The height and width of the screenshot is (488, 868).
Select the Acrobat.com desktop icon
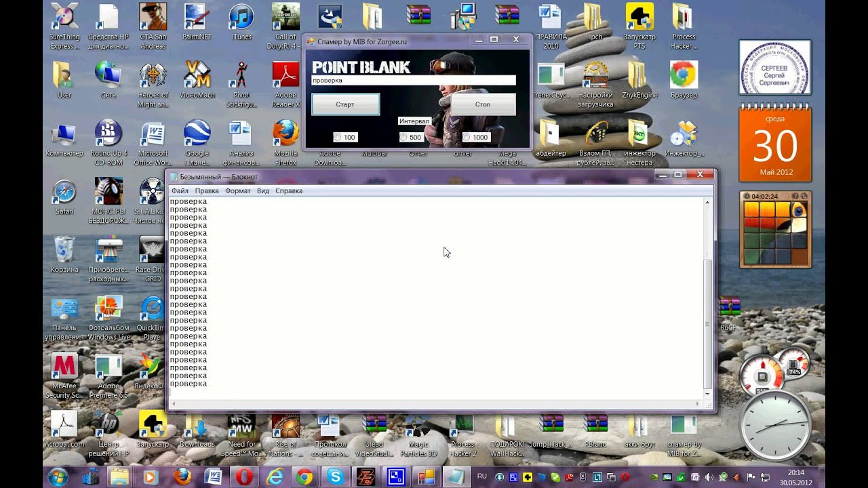point(64,430)
